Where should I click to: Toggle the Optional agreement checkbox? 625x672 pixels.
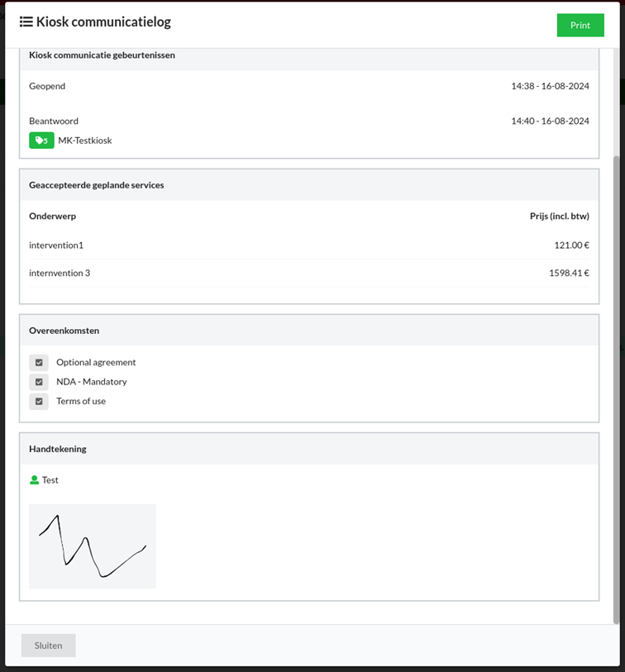[39, 363]
